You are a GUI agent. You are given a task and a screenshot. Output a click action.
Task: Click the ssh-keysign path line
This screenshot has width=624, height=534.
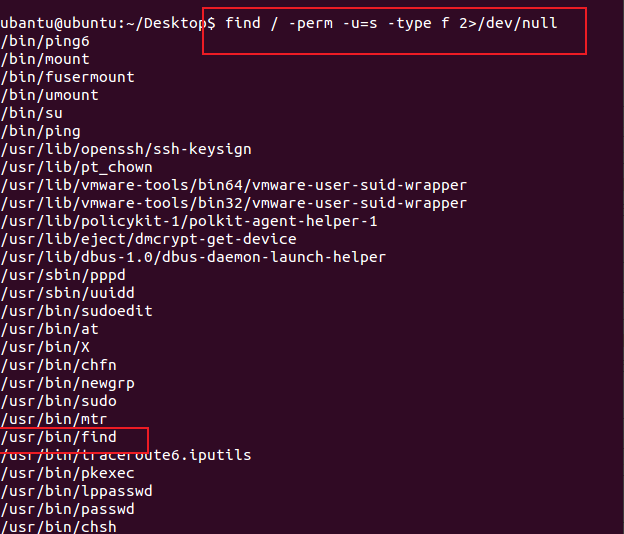pyautogui.click(x=126, y=149)
